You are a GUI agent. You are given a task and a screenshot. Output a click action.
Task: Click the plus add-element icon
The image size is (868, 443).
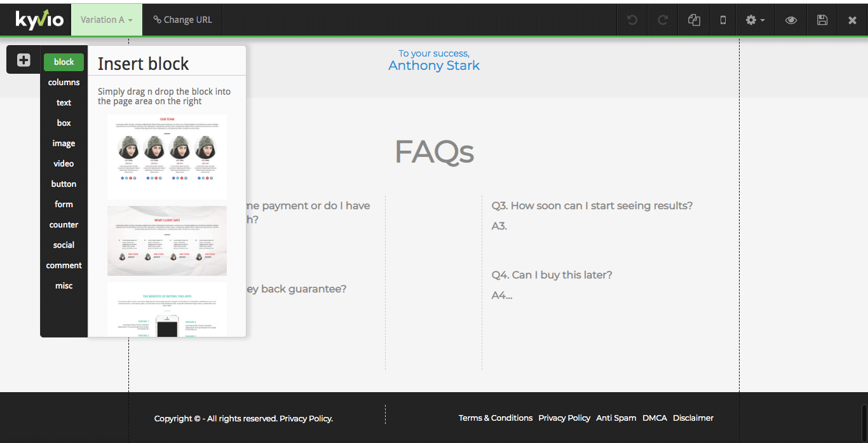click(x=24, y=60)
